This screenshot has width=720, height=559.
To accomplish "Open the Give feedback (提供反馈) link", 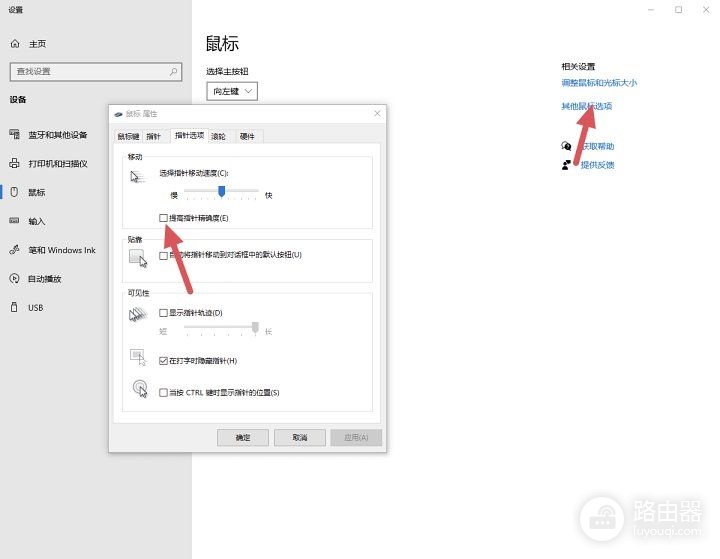I will click(597, 165).
